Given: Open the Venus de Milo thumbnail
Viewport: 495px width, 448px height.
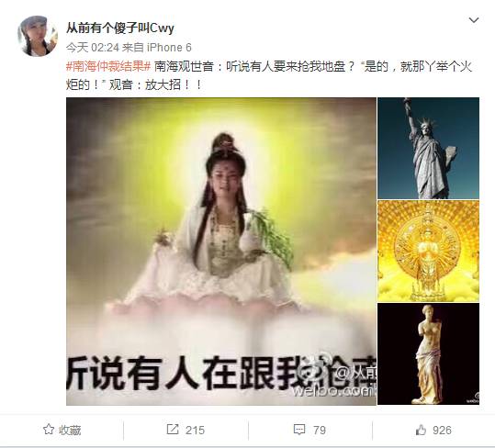Looking at the screenshot, I should pyautogui.click(x=428, y=354).
